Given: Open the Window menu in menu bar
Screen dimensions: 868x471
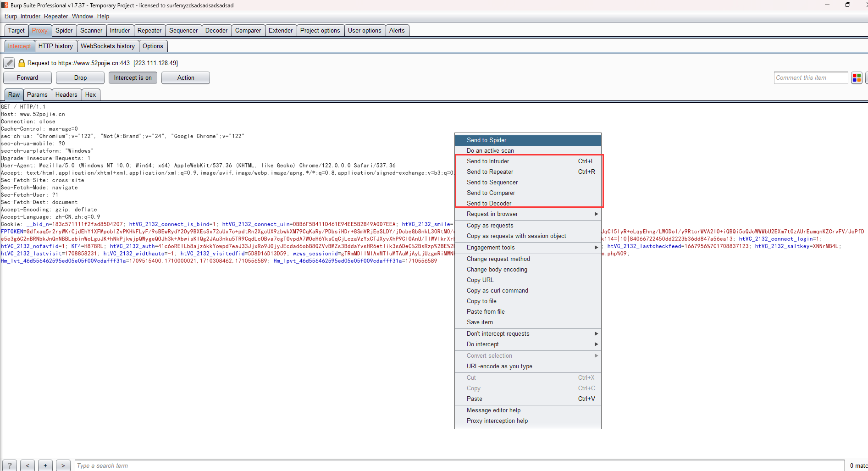Looking at the screenshot, I should click(83, 17).
